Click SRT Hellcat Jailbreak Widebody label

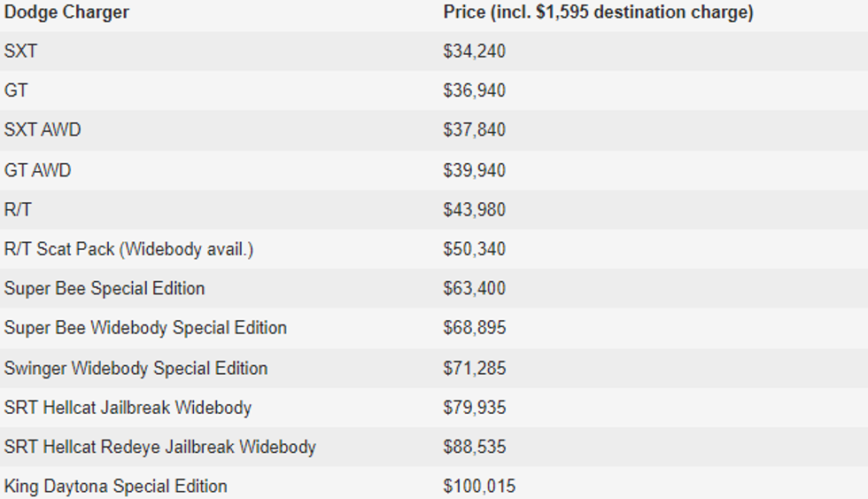click(x=128, y=408)
